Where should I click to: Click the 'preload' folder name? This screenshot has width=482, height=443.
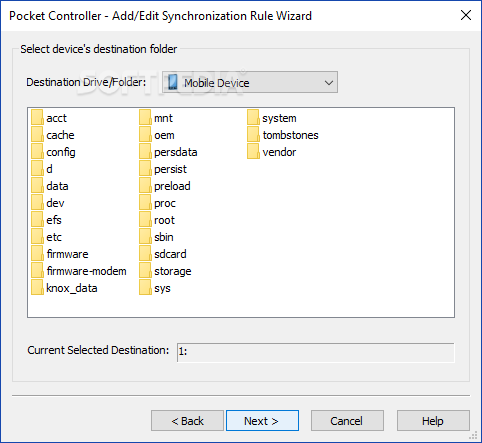(172, 186)
